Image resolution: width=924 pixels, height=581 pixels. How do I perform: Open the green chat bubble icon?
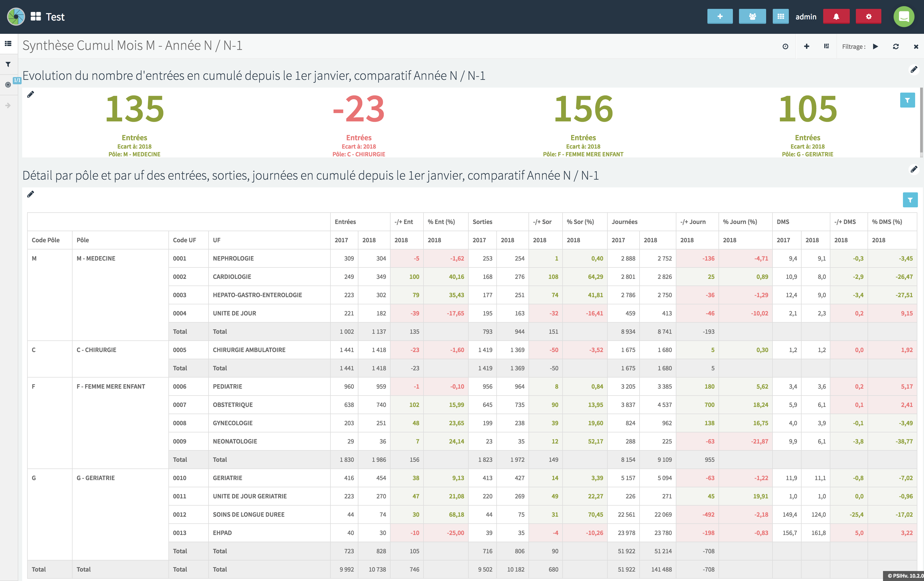904,17
